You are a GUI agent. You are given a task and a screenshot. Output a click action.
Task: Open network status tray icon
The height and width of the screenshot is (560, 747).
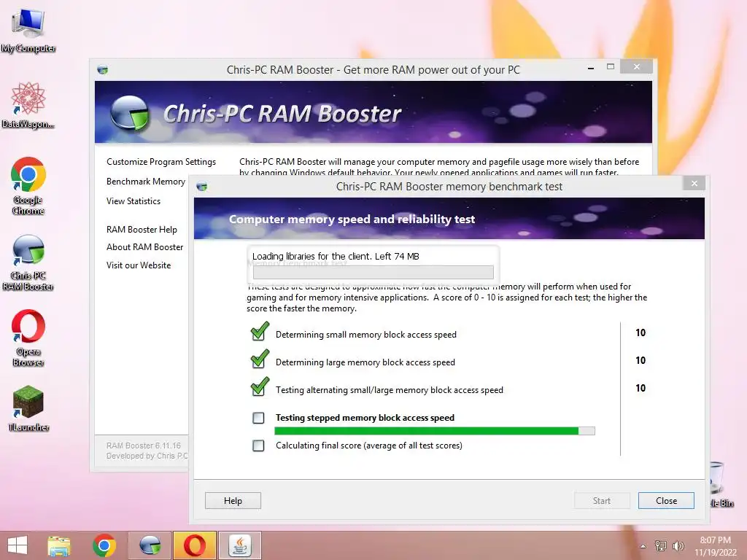[x=660, y=545]
